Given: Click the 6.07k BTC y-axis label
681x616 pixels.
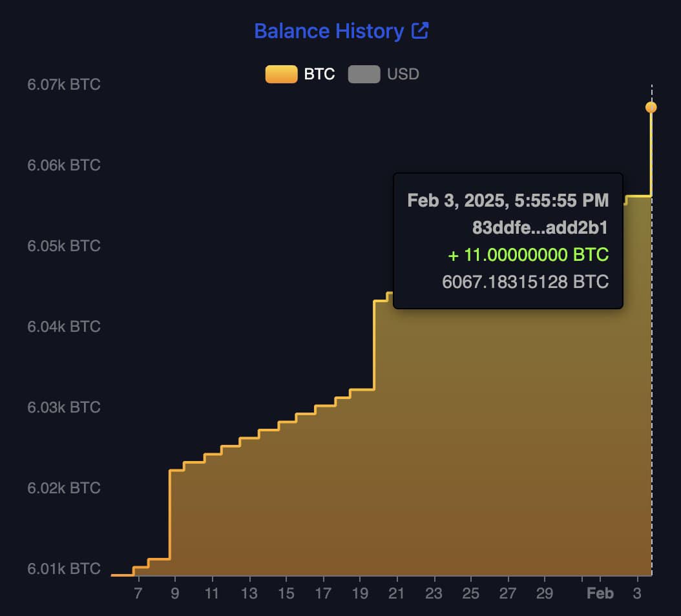Looking at the screenshot, I should coord(64,85).
